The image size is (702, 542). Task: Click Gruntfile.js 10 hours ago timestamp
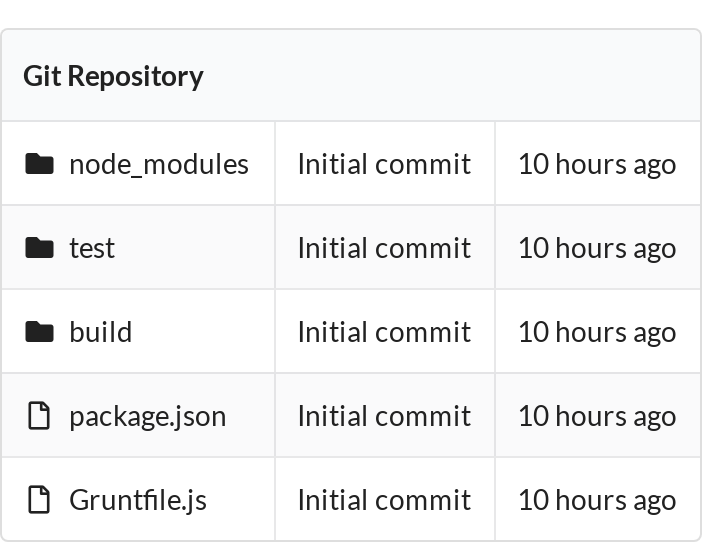click(597, 501)
